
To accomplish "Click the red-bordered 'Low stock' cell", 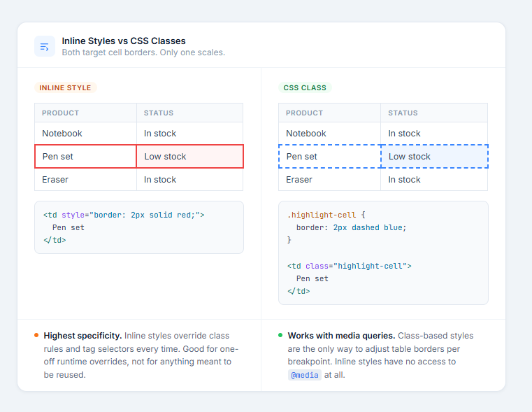I will 190,157.
